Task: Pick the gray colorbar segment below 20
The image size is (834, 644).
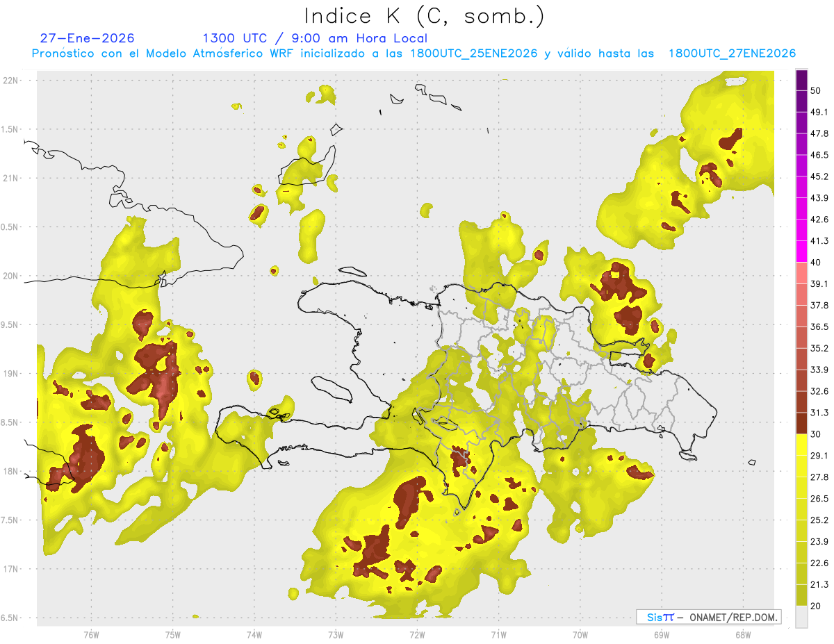Action: [801, 617]
